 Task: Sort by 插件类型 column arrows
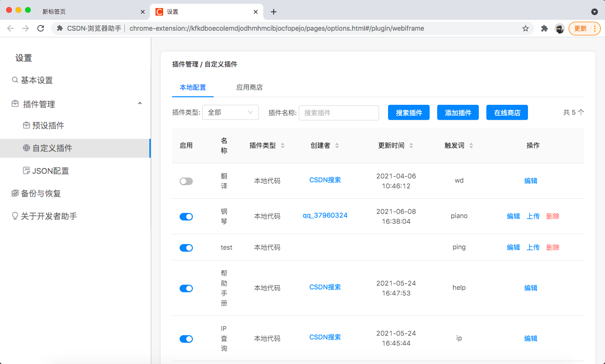tap(283, 145)
